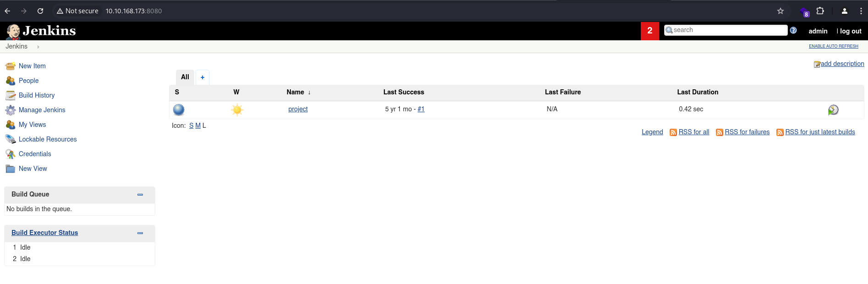This screenshot has height=284, width=868.
Task: Click the Last Duration column header
Action: point(698,92)
